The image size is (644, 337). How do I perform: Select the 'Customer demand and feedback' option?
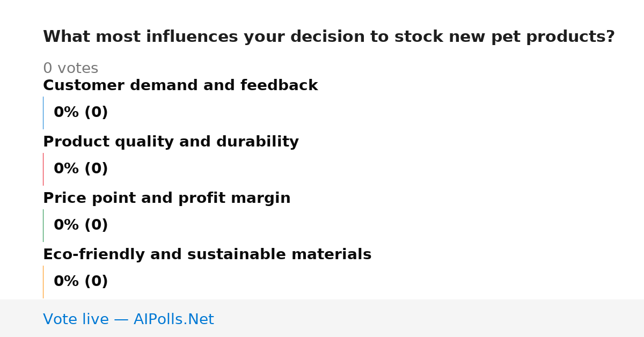coord(180,86)
